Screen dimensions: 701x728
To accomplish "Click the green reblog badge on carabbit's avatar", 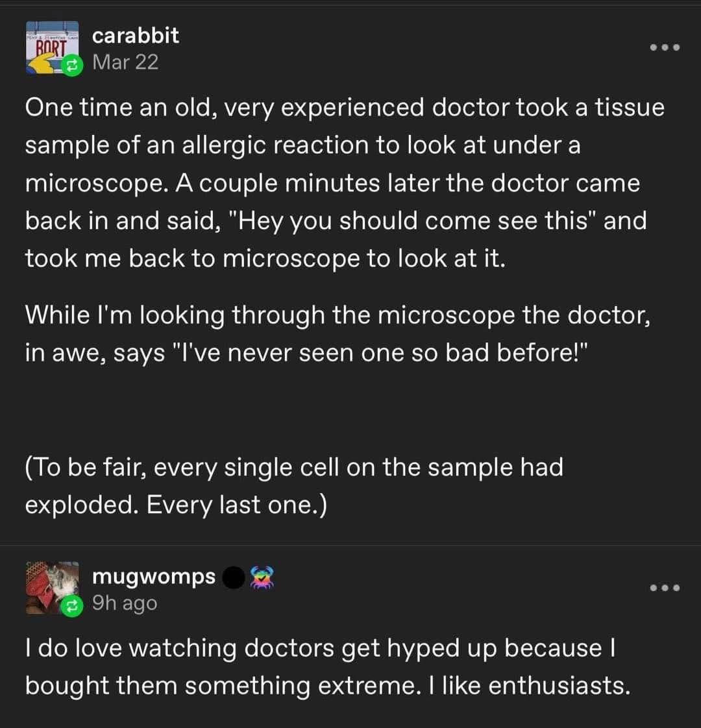I will (72, 65).
